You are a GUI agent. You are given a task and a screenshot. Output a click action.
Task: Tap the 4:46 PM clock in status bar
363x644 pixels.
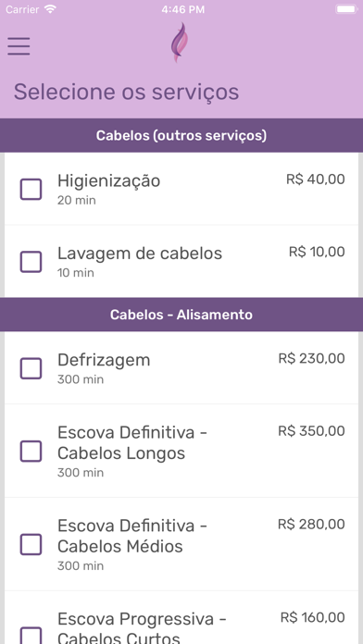183,10
